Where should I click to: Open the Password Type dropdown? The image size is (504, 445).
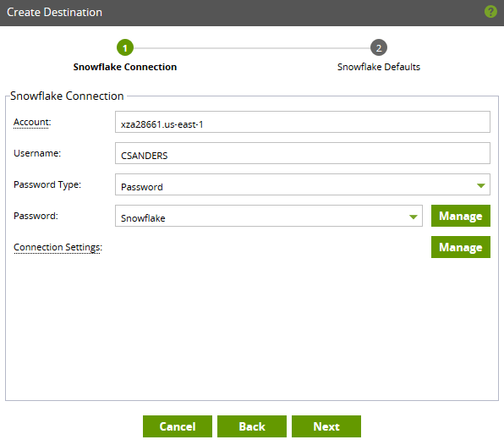tap(303, 184)
